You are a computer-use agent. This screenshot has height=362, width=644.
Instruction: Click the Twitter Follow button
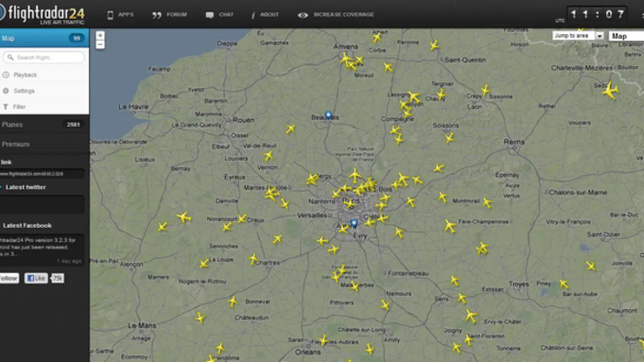tap(9, 278)
